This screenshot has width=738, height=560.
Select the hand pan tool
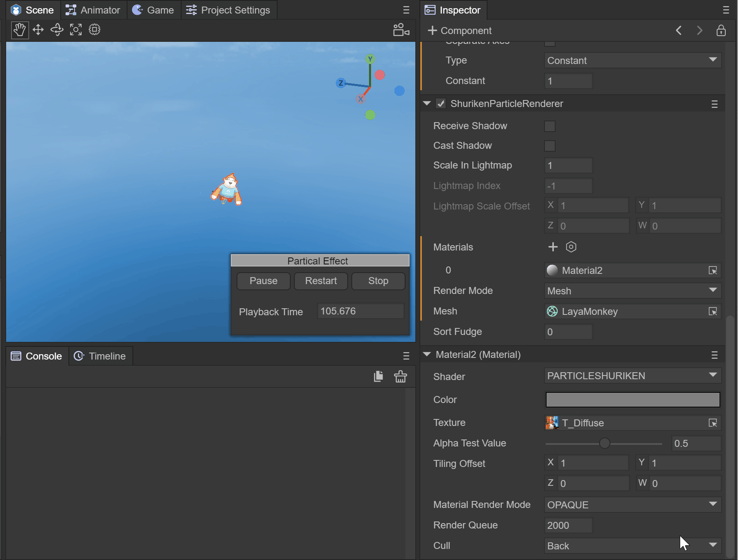click(x=19, y=30)
